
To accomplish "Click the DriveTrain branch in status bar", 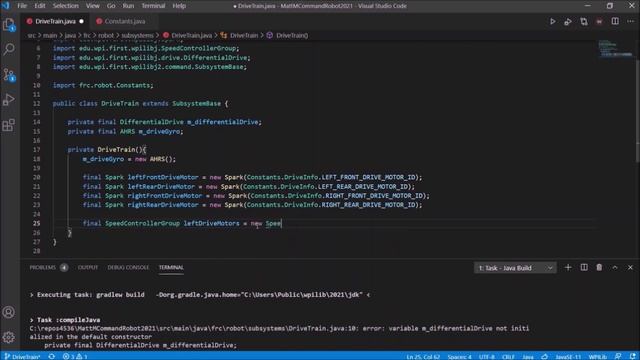I will coord(23,356).
